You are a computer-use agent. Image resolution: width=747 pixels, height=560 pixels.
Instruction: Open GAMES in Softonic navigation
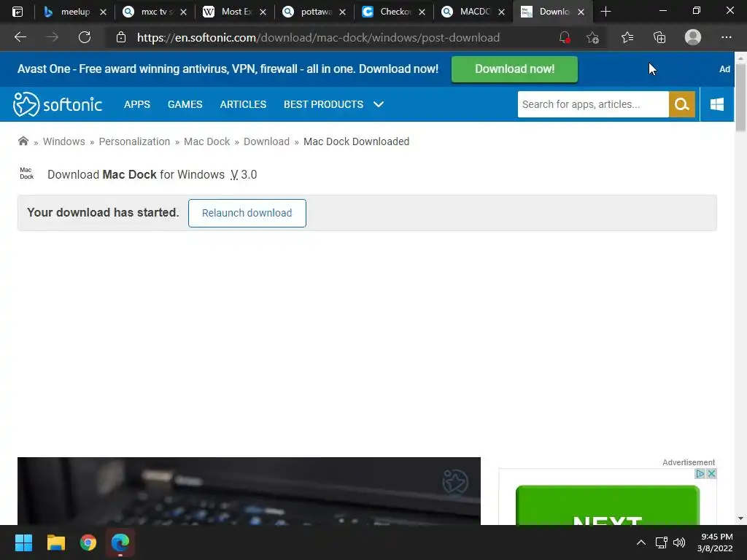click(x=185, y=104)
